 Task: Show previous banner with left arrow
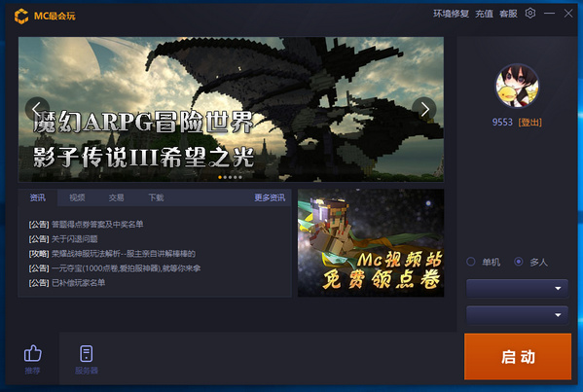coord(37,109)
